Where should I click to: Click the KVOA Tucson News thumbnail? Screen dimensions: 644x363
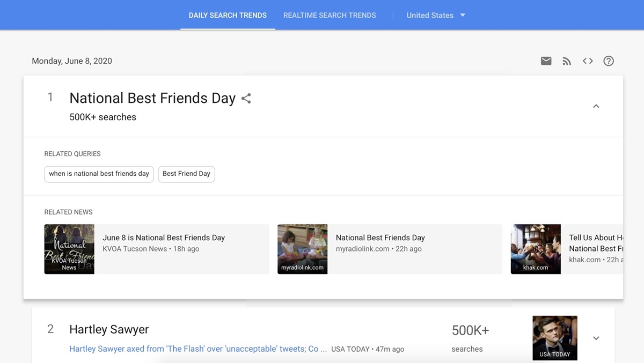pyautogui.click(x=69, y=249)
